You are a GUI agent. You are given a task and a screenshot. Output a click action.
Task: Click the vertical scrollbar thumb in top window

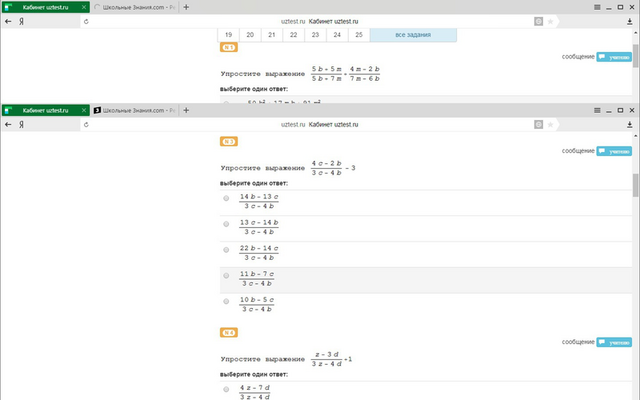[636, 56]
